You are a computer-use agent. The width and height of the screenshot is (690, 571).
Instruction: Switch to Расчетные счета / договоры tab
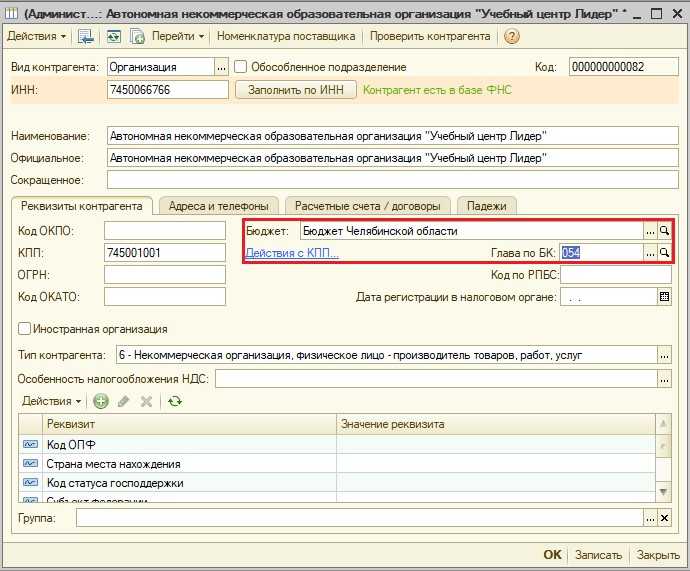click(367, 206)
